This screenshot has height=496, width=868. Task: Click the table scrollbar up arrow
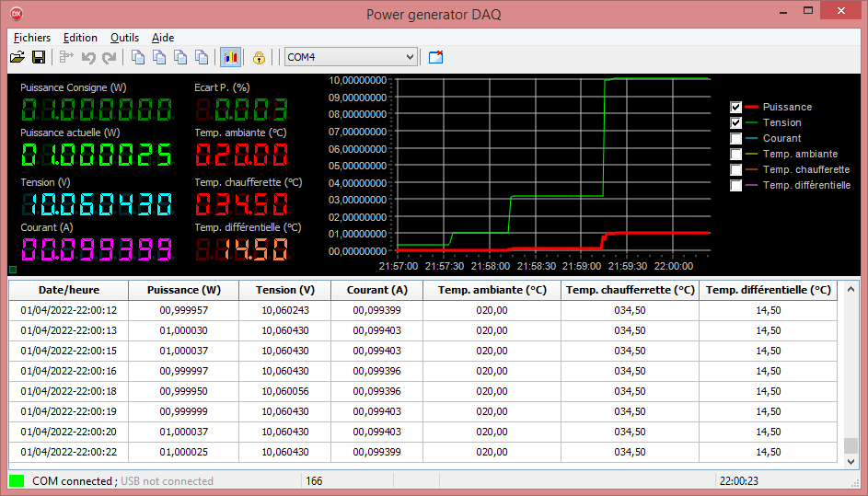coord(851,288)
